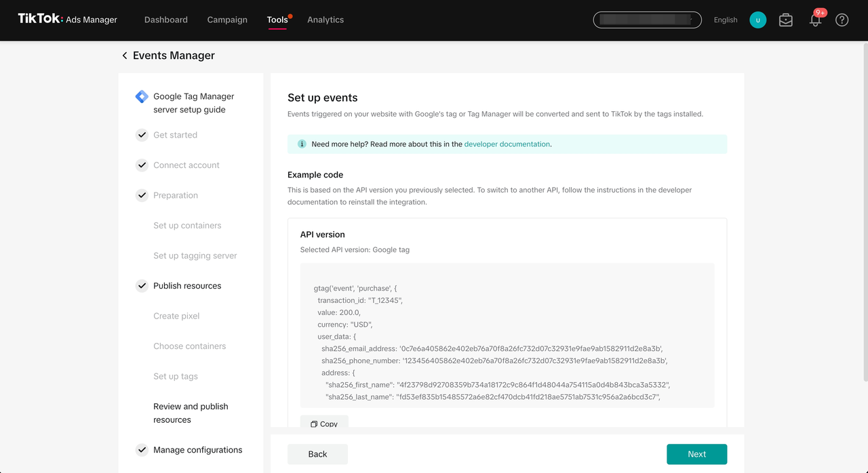This screenshot has height=473, width=868.
Task: Click the checkmark beside Get started
Action: (142, 135)
